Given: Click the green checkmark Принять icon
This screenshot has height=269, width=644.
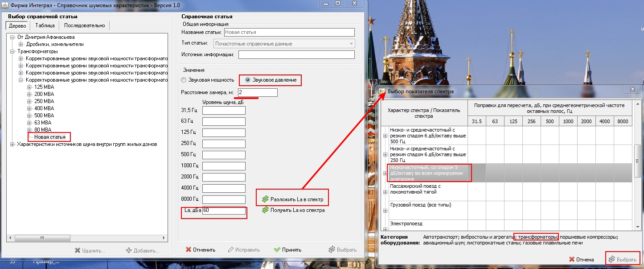Looking at the screenshot, I should 277,250.
